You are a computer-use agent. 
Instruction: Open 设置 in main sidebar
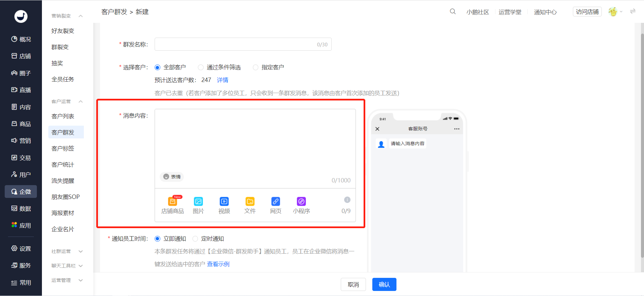[x=21, y=249]
